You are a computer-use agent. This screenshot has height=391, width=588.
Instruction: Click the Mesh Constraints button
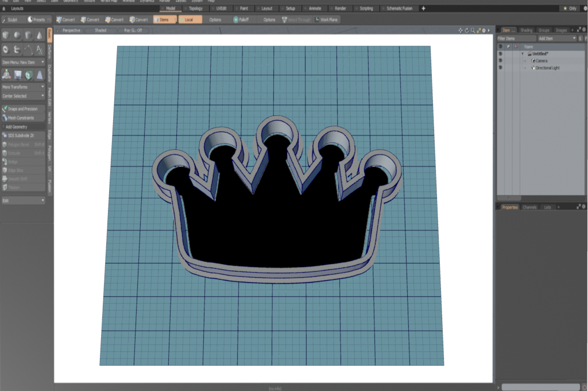23,118
